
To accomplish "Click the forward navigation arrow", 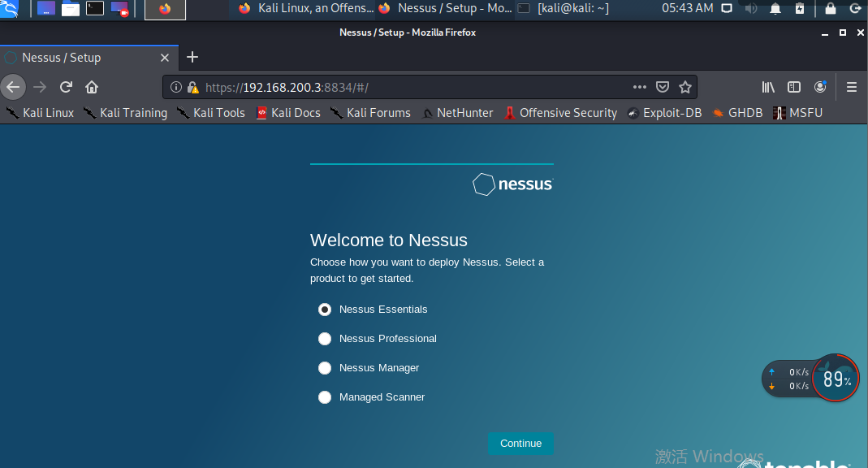I will point(39,87).
